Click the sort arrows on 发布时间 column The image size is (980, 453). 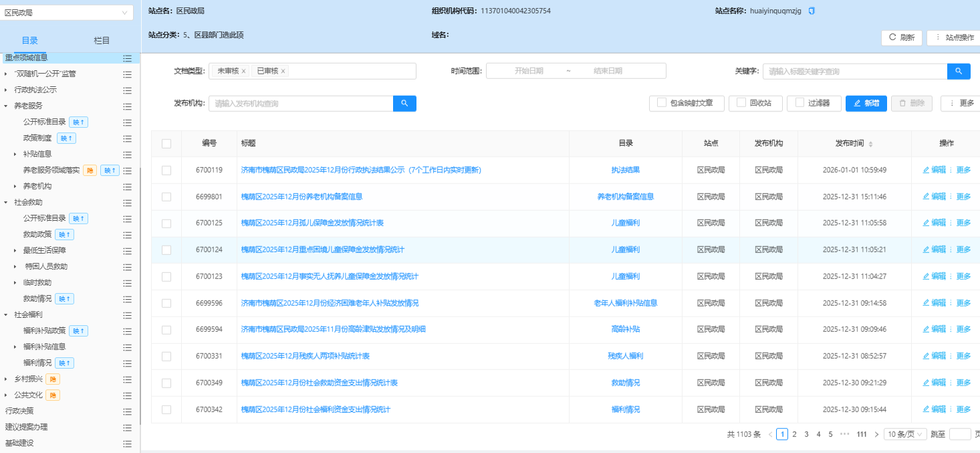point(870,144)
